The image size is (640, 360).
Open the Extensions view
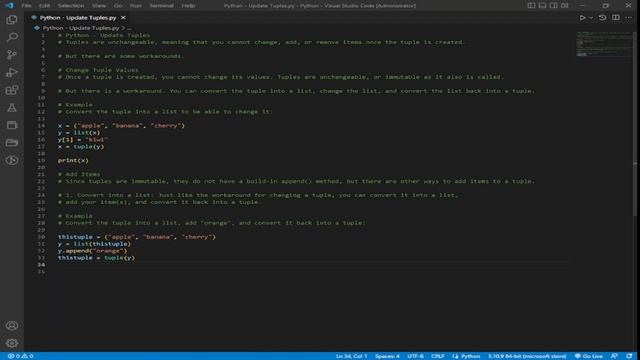[12, 90]
